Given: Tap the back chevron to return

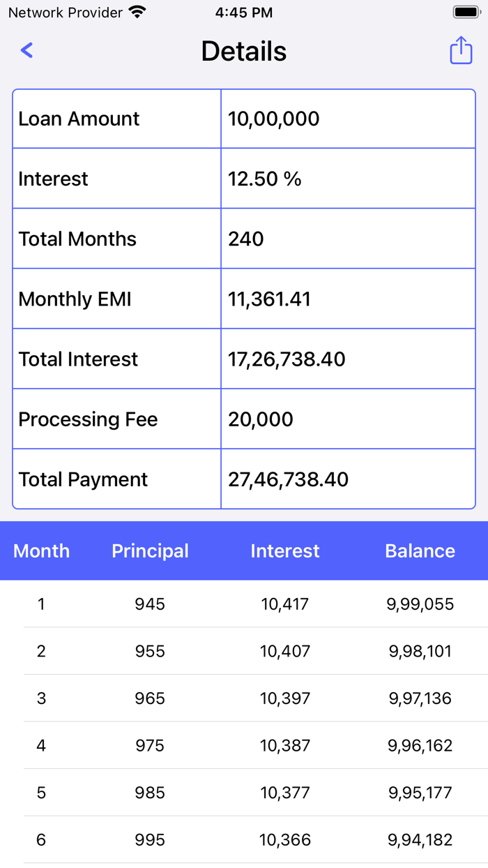Looking at the screenshot, I should [26, 50].
